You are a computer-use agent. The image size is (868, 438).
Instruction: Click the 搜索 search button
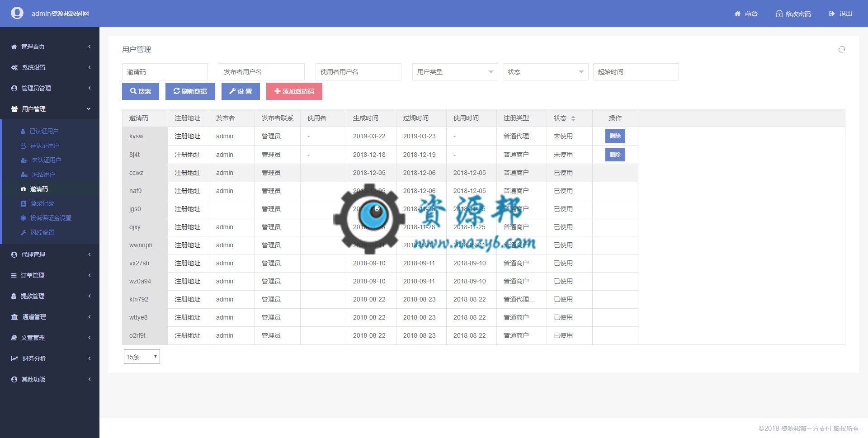[141, 91]
